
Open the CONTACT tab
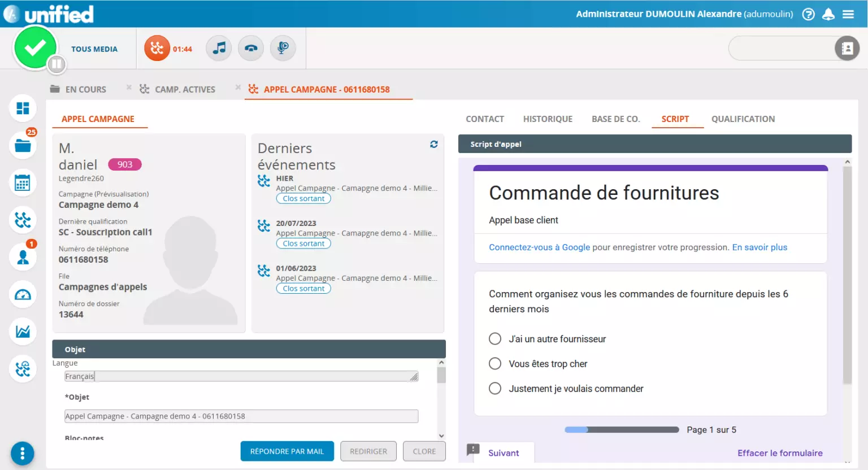click(485, 119)
